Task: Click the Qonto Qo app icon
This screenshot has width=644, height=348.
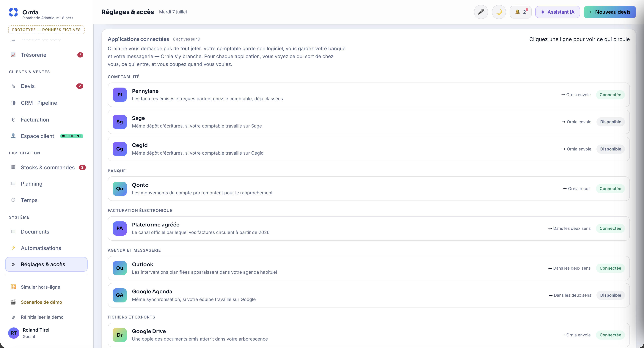Action: pos(120,189)
